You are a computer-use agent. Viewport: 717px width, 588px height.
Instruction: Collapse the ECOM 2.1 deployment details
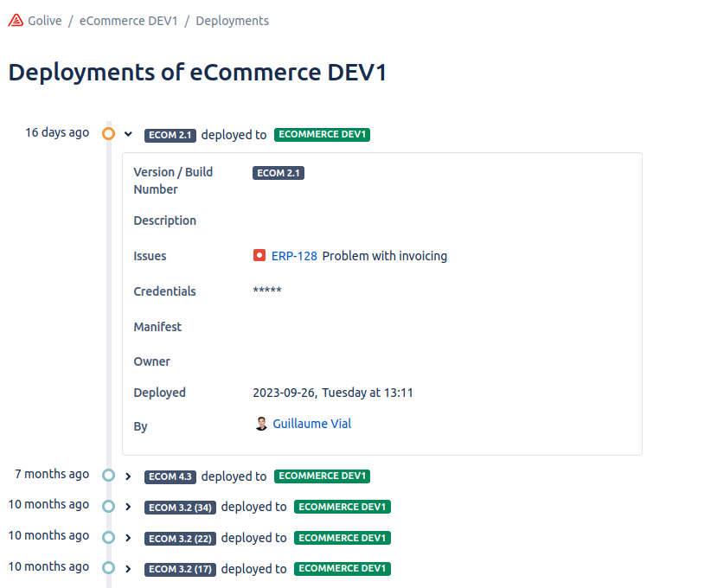128,135
